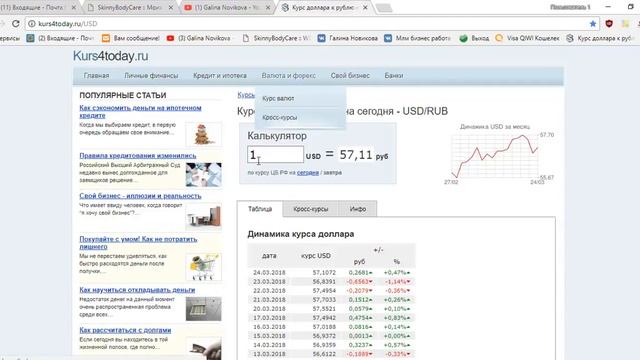Switch to the Инфо tab
Screen dimensions: 640x360
(358, 209)
